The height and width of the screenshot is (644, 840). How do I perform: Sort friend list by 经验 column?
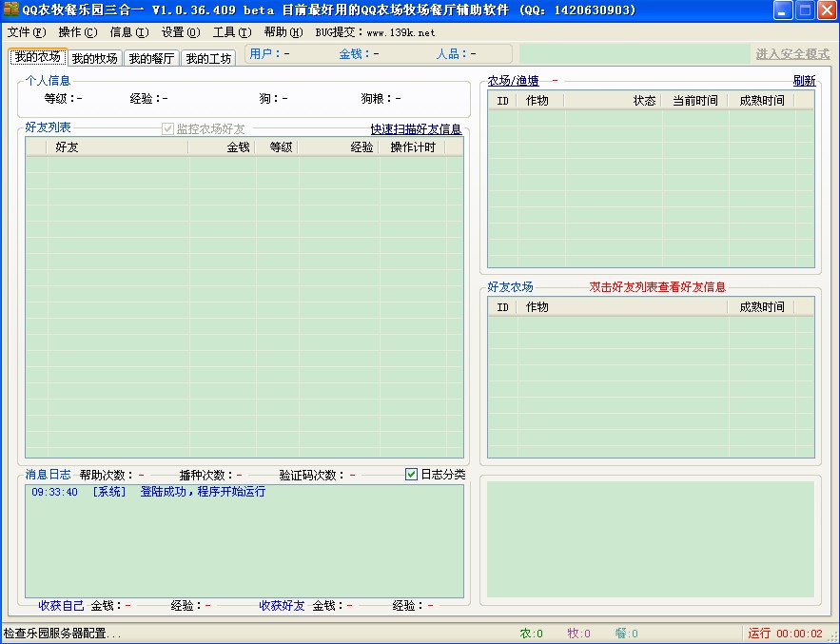coord(338,146)
